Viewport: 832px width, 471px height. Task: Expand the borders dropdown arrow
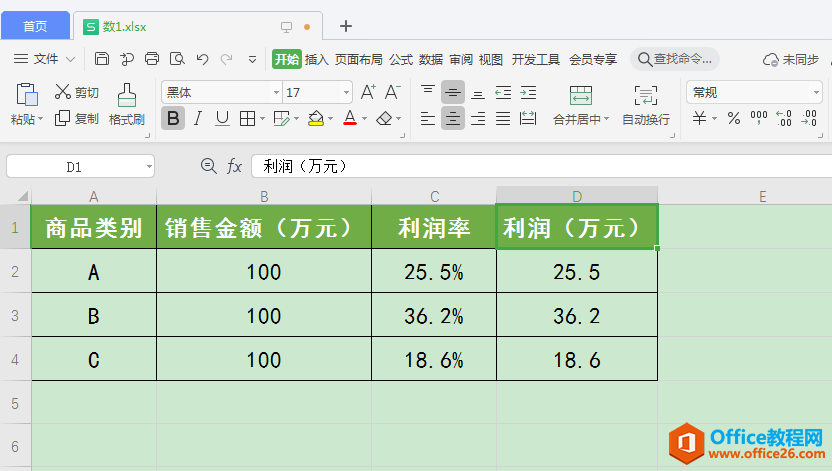262,119
